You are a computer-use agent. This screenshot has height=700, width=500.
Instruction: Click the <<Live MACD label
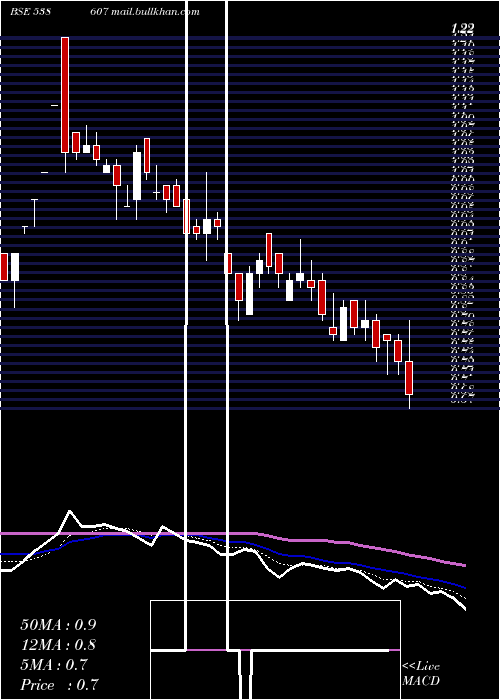coord(421,673)
